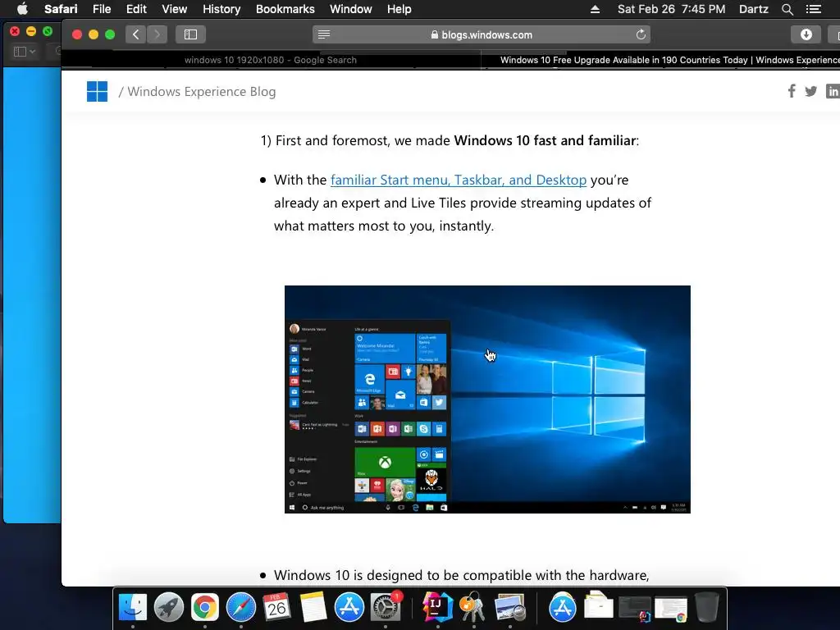Open the View menu
Viewport: 840px width, 630px height.
[175, 9]
